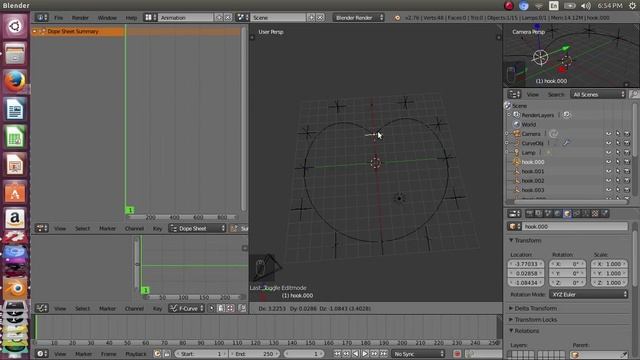Screen dimensions: 640x360
Task: Select hook.001 in the outliner
Action: (x=533, y=171)
